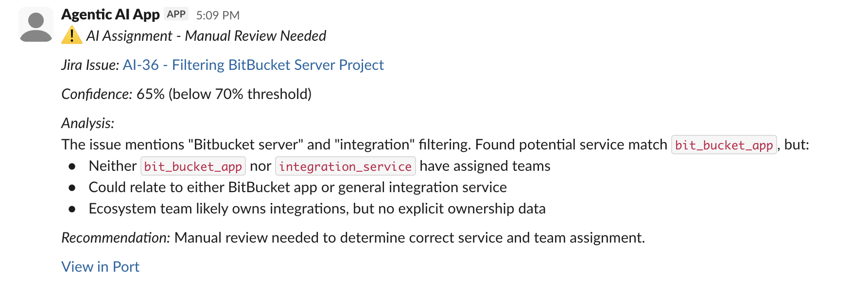Click the 'AI Assignment - Manual Review Needed' heading

pyautogui.click(x=206, y=36)
